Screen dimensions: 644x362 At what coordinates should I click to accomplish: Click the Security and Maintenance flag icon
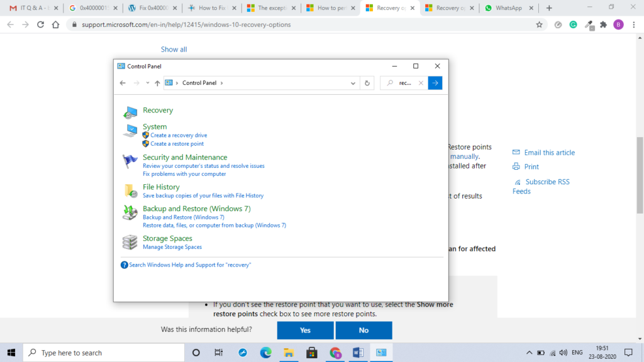tap(130, 162)
